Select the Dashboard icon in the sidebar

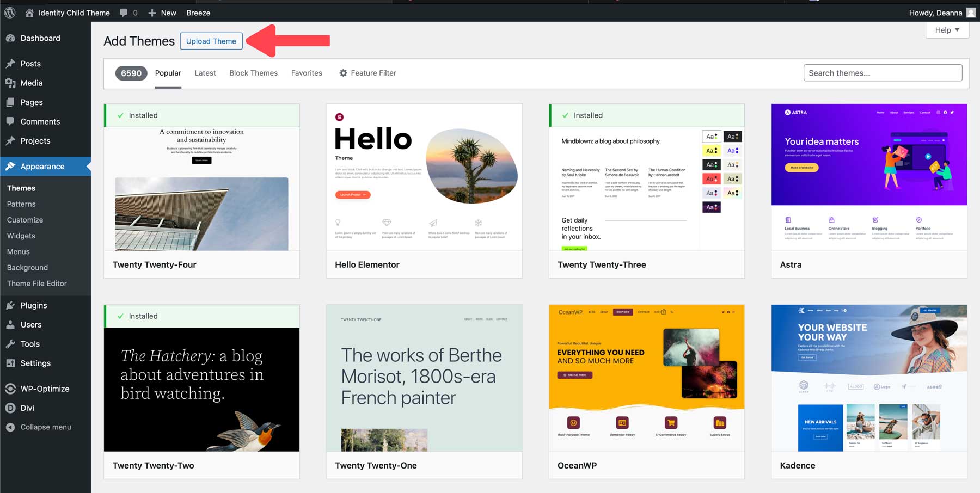coord(11,38)
